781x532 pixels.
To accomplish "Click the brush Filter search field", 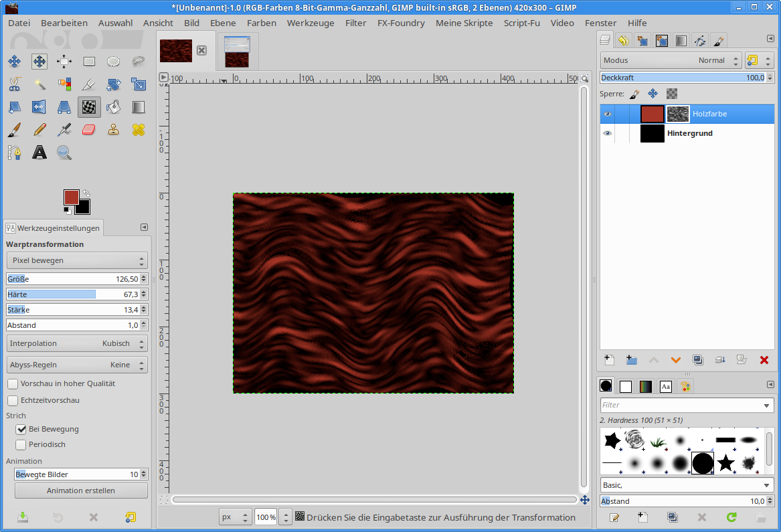I will click(x=680, y=405).
